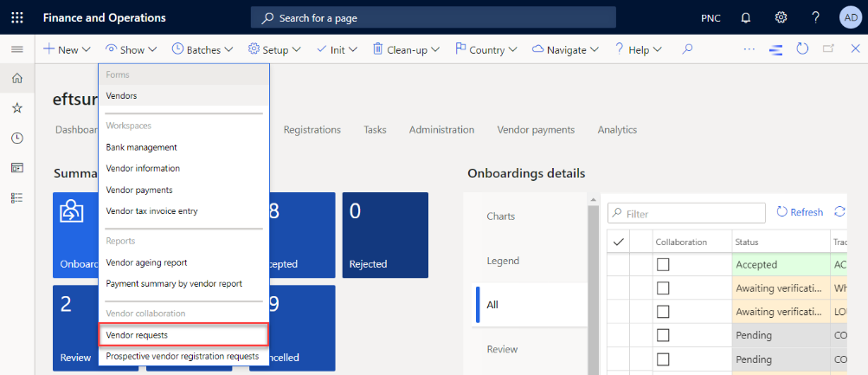Click the Onboardings tile icon
868x375 pixels.
tap(72, 211)
